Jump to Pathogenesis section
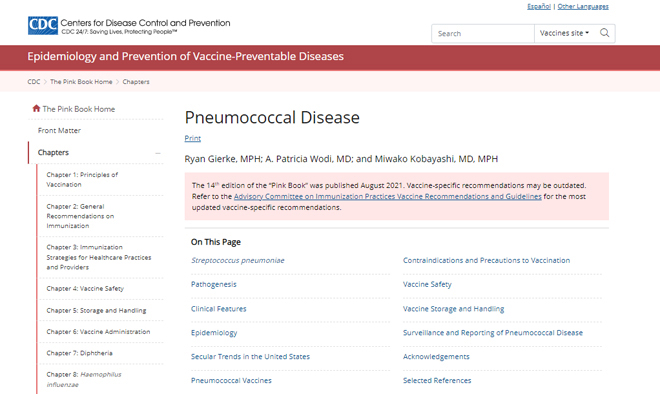Screen dimensions: 660x394 tap(214, 285)
